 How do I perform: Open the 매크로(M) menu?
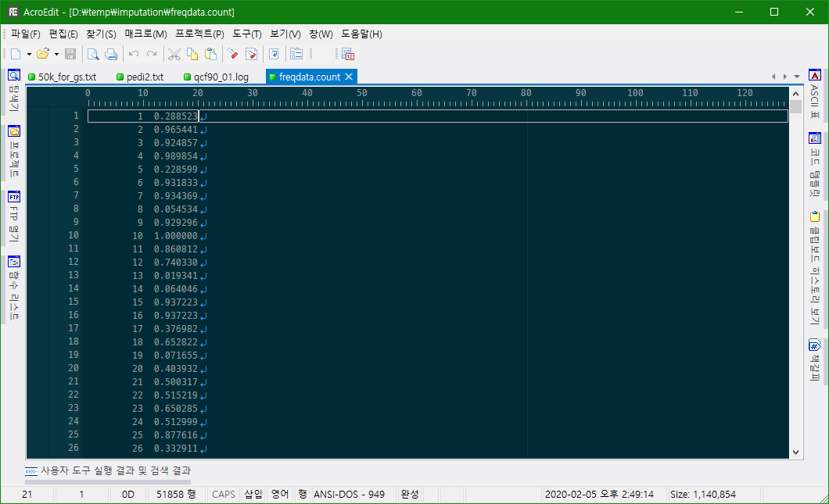coord(146,34)
